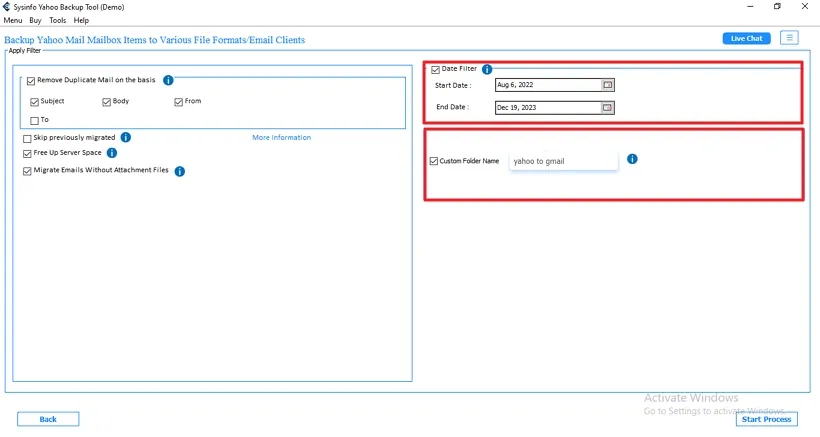Click the folder name field 'yahoo to gmail'
Screen dimensions: 820x437
point(563,161)
